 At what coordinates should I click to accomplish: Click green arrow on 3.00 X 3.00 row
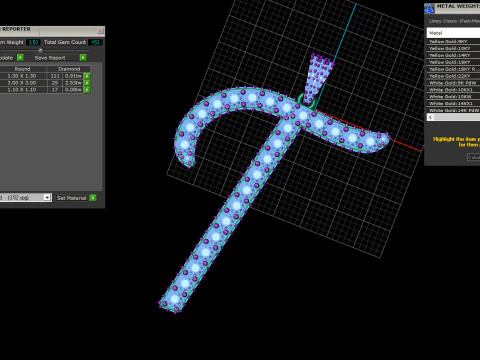pyautogui.click(x=87, y=83)
